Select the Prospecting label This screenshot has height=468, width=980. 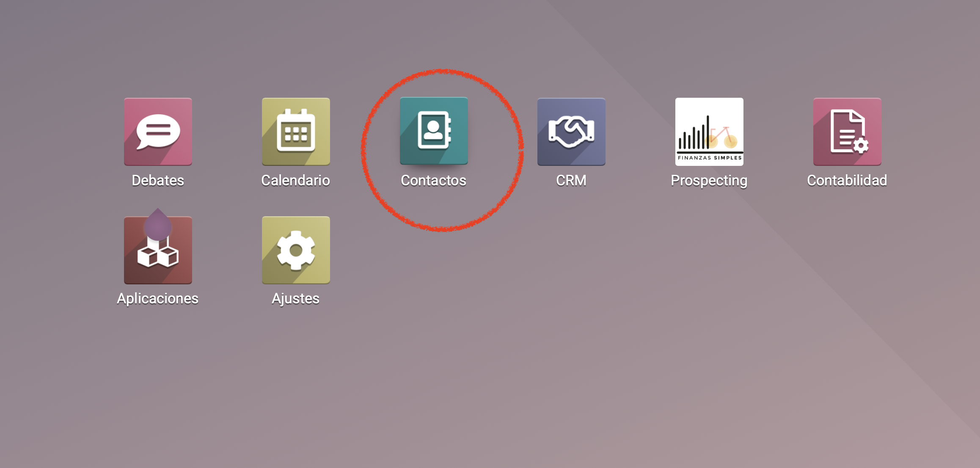point(709,181)
